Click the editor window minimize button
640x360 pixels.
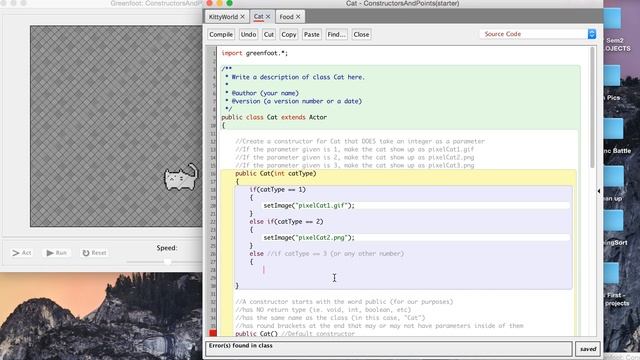(x=220, y=3)
